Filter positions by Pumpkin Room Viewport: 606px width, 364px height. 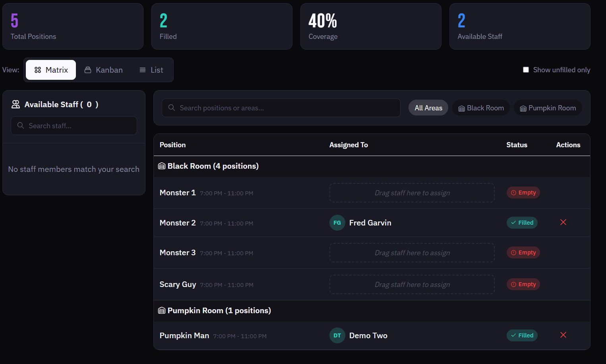[x=548, y=108]
